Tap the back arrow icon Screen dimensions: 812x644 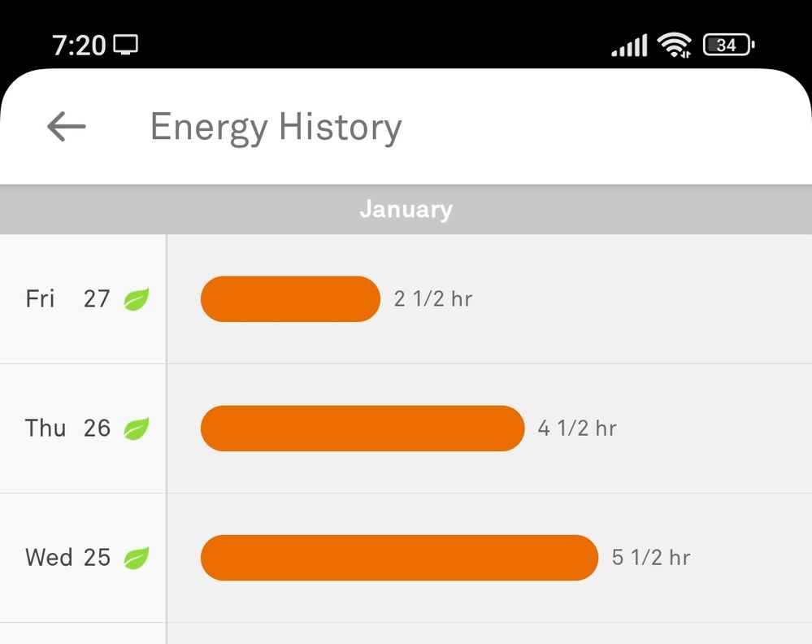click(67, 126)
